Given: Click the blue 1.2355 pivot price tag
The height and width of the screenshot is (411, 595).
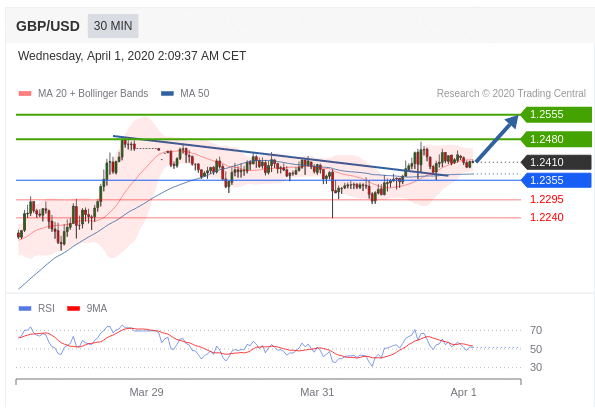Looking at the screenshot, I should (556, 180).
